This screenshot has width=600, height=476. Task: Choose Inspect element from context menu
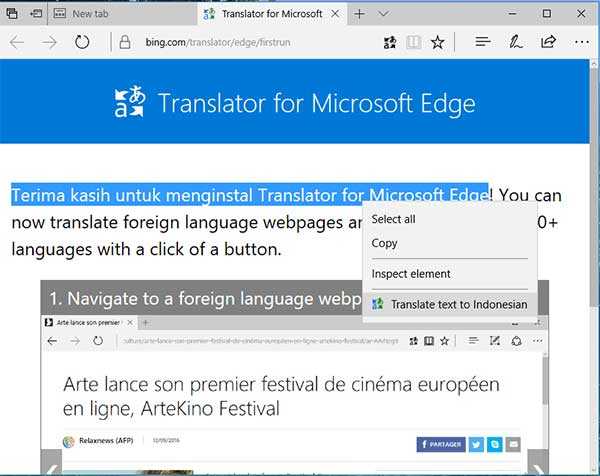coord(450,274)
